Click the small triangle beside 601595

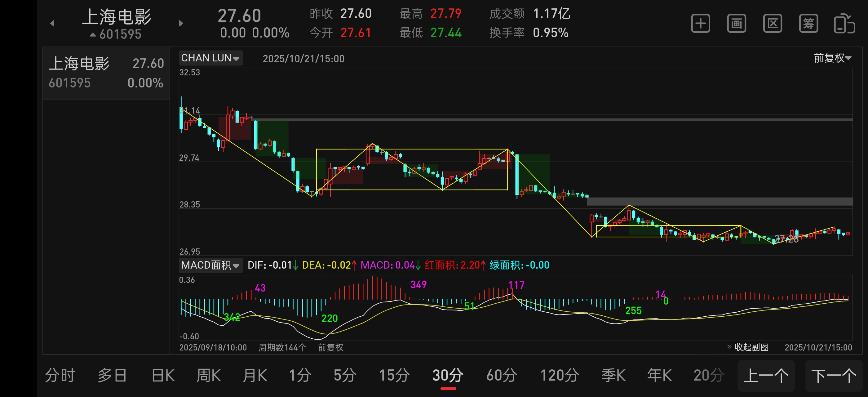point(93,34)
